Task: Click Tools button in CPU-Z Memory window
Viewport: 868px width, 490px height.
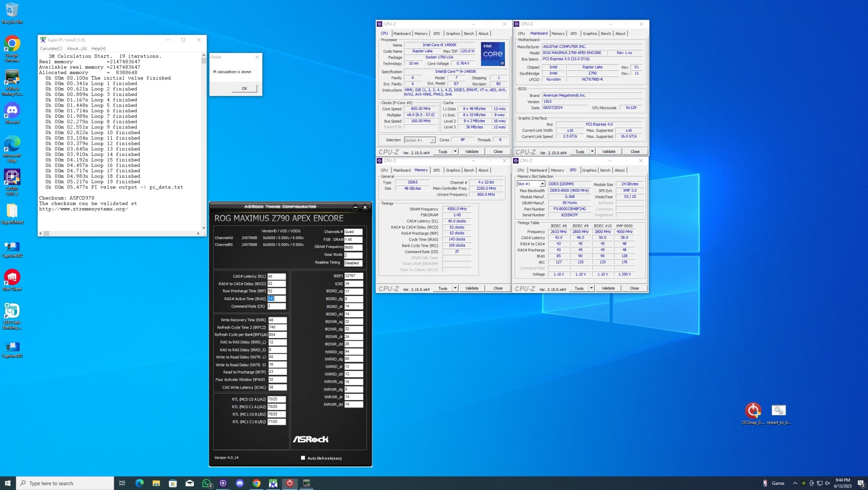Action: 443,288
